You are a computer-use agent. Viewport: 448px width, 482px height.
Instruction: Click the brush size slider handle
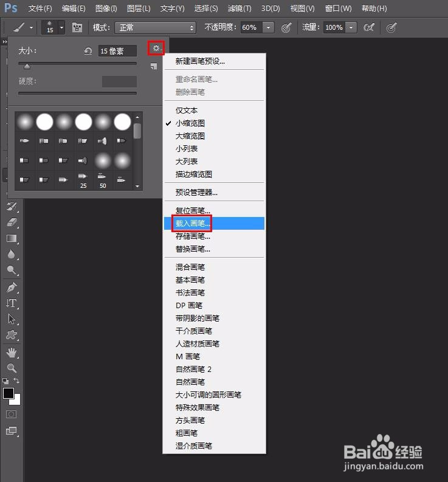pos(27,66)
